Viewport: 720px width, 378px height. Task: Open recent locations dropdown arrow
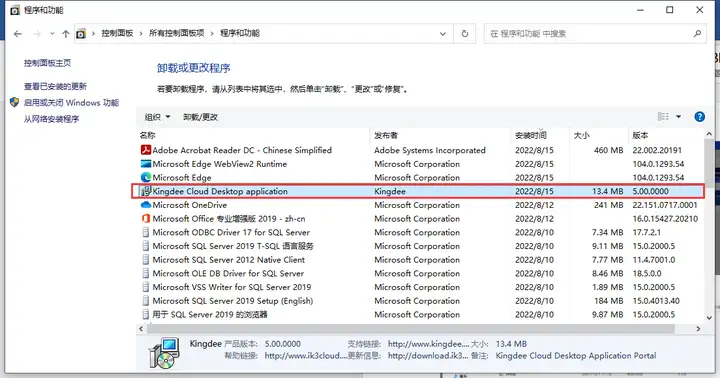coord(52,34)
